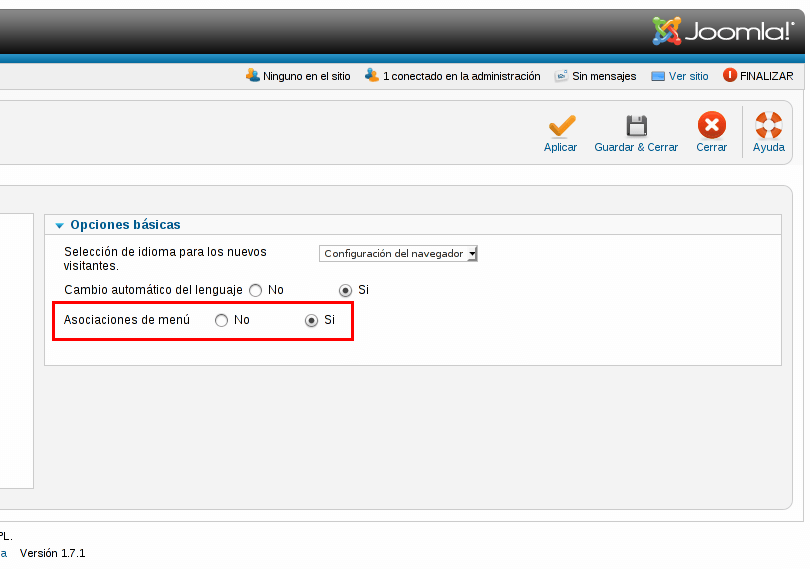The image size is (810, 569).
Task: Click the Cerrar label
Action: (x=711, y=147)
